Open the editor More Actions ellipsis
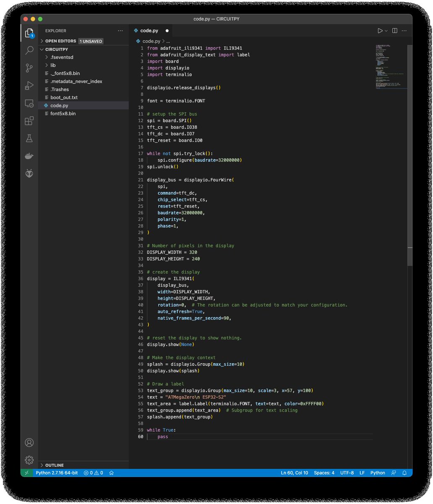This screenshot has width=433, height=504. (x=404, y=31)
